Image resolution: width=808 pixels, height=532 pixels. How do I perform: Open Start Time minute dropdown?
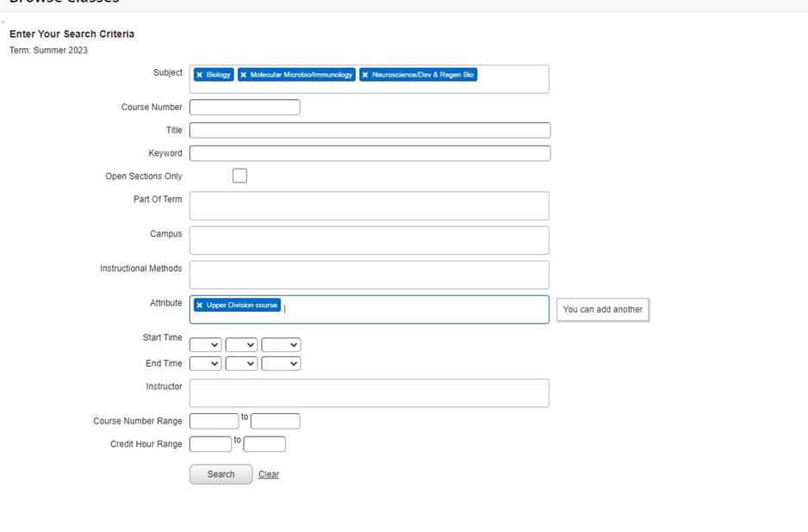click(x=241, y=345)
